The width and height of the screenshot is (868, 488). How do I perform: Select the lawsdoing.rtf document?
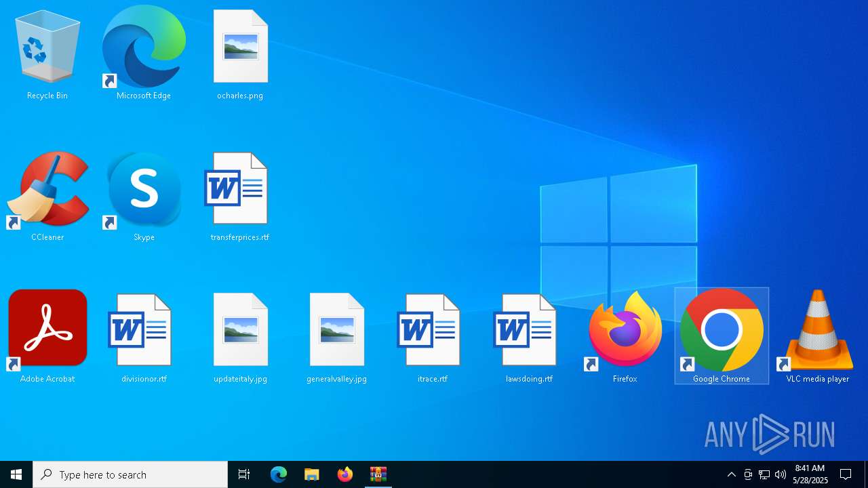pos(529,337)
